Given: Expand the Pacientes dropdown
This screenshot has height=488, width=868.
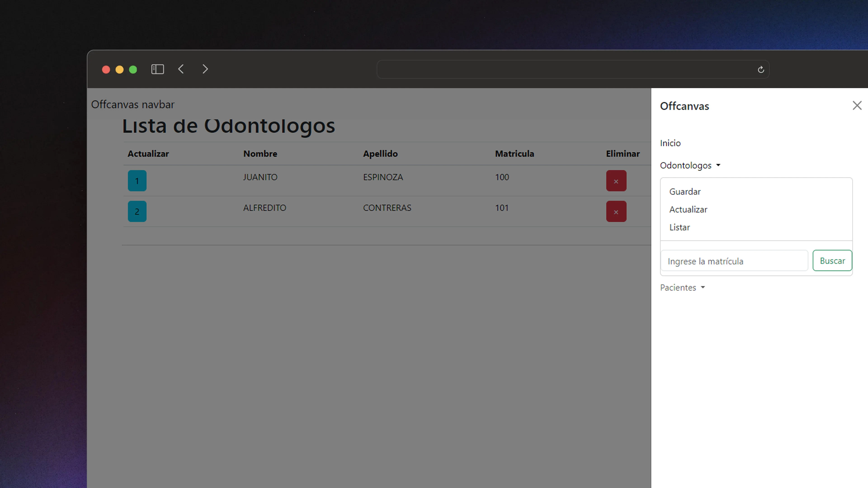Looking at the screenshot, I should pos(682,288).
